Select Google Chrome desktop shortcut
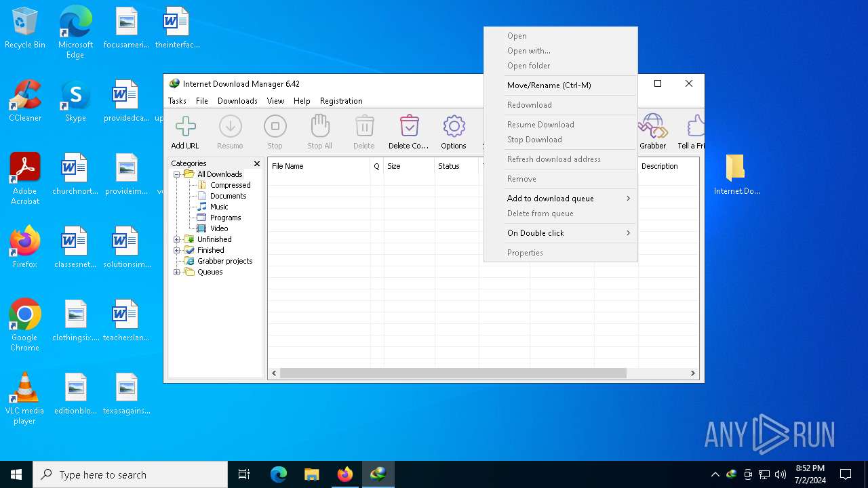The height and width of the screenshot is (488, 868). pyautogui.click(x=25, y=325)
